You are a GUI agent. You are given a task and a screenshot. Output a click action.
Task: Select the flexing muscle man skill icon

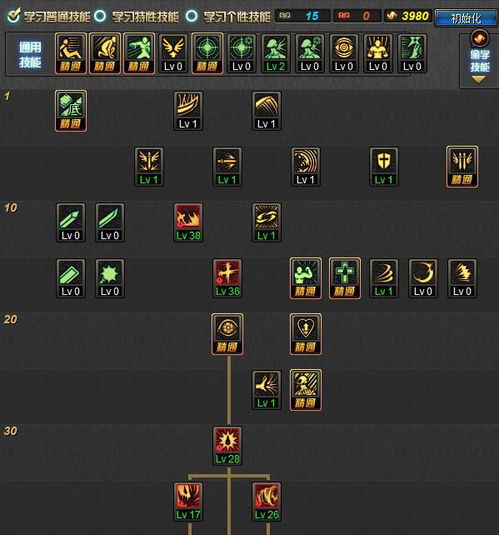coord(306,278)
